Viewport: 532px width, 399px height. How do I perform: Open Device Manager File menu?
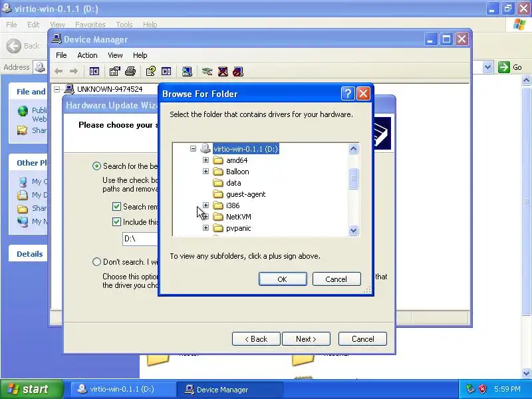click(x=61, y=55)
